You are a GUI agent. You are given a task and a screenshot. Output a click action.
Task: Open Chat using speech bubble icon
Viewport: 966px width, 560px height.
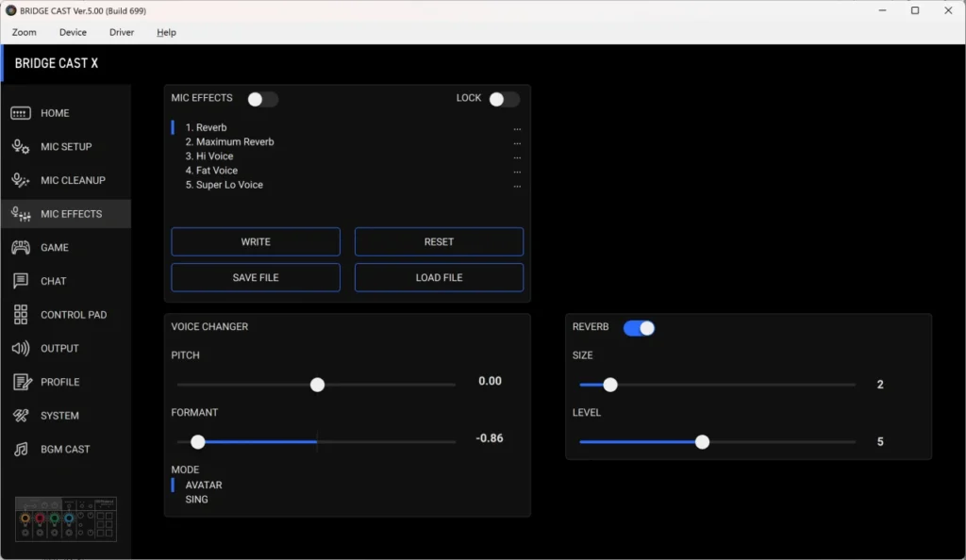(x=21, y=281)
